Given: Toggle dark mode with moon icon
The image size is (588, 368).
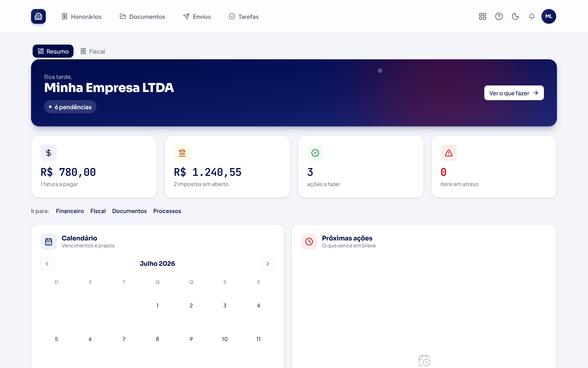Looking at the screenshot, I should tap(515, 16).
